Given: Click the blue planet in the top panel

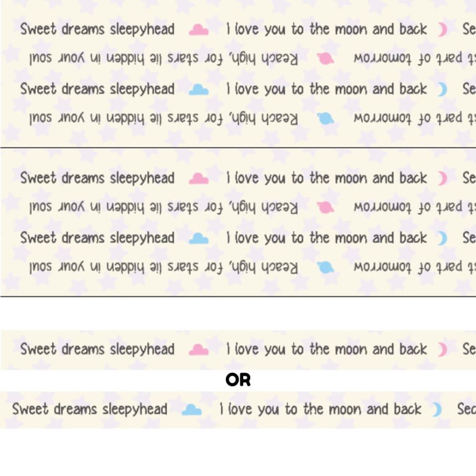Looking at the screenshot, I should (x=327, y=119).
